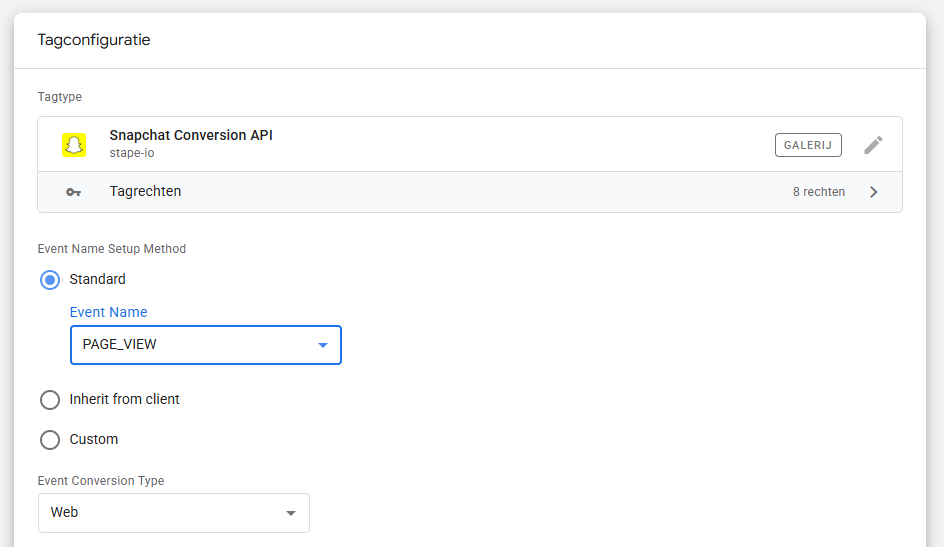Click the GALERIJ badge
Screen dimensions: 944x547
[808, 145]
